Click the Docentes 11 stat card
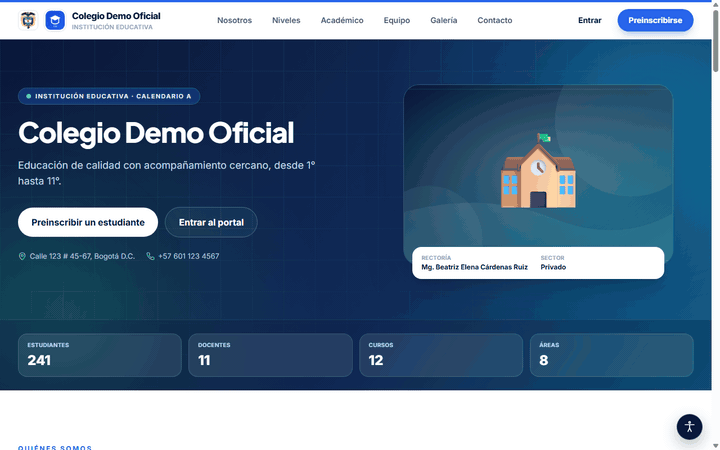 [270, 355]
